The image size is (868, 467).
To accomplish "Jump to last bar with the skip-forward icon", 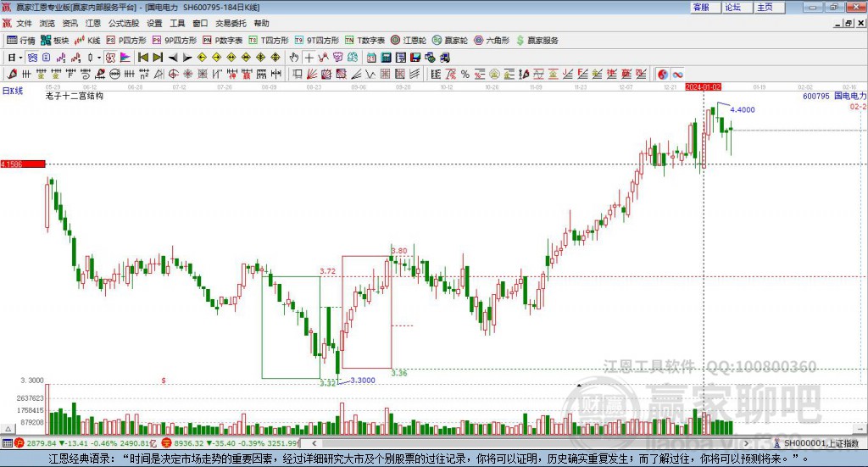I will (158, 58).
